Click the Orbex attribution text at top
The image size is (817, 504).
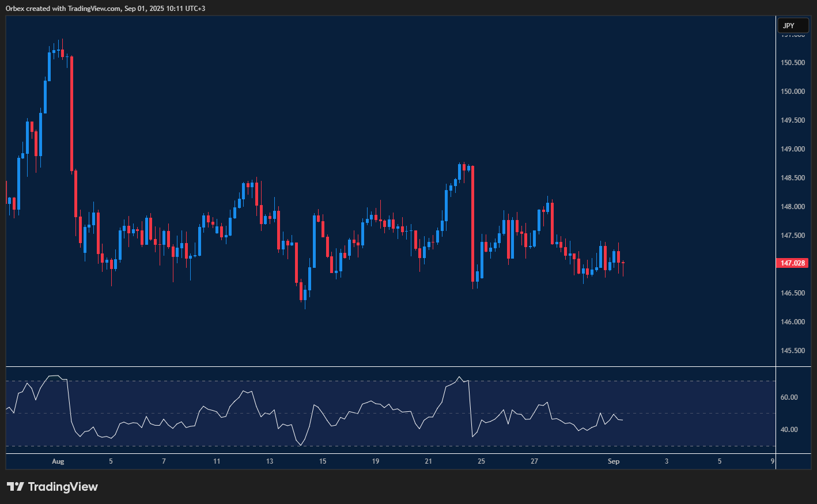[104, 8]
